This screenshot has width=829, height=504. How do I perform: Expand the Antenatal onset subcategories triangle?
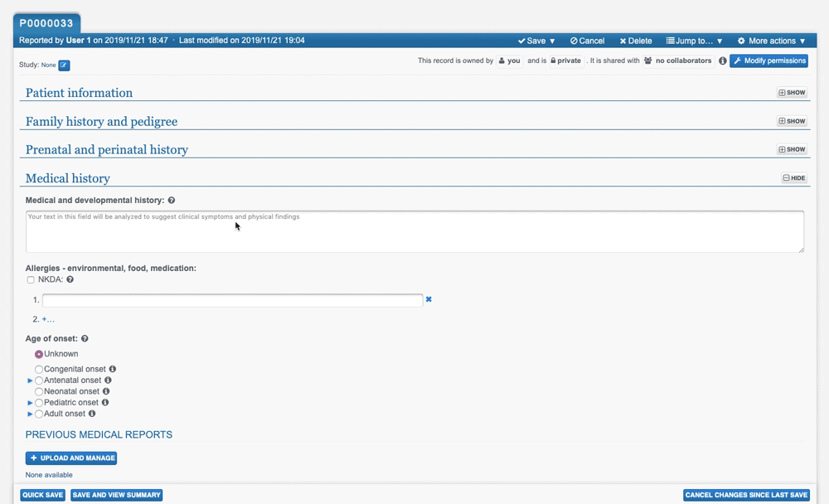(30, 380)
